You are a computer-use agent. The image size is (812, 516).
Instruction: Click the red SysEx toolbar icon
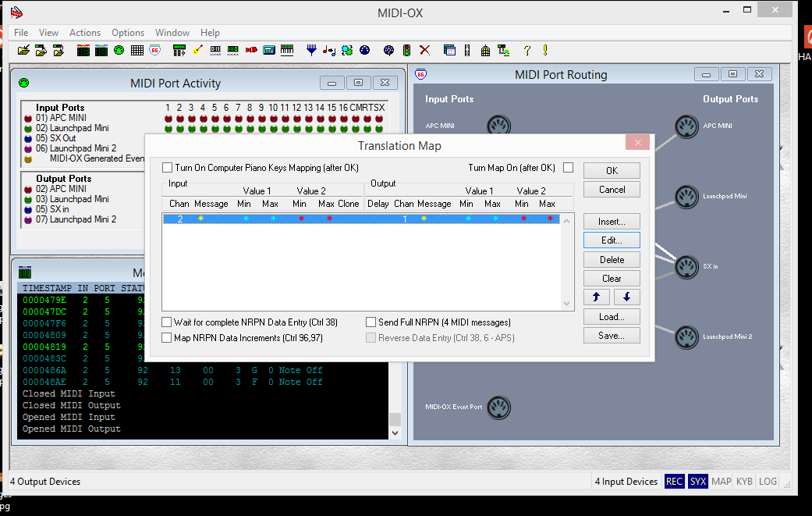pos(251,50)
